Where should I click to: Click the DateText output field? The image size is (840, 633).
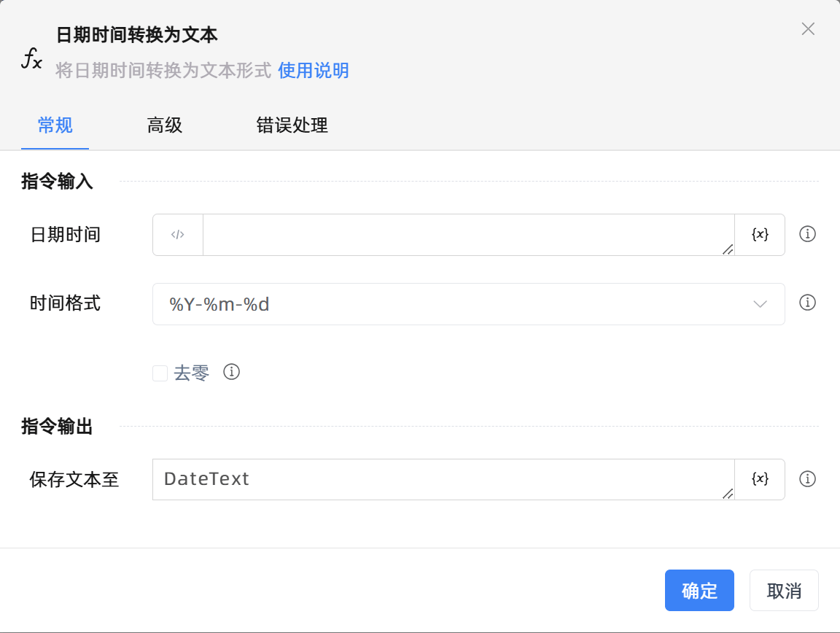tap(442, 479)
